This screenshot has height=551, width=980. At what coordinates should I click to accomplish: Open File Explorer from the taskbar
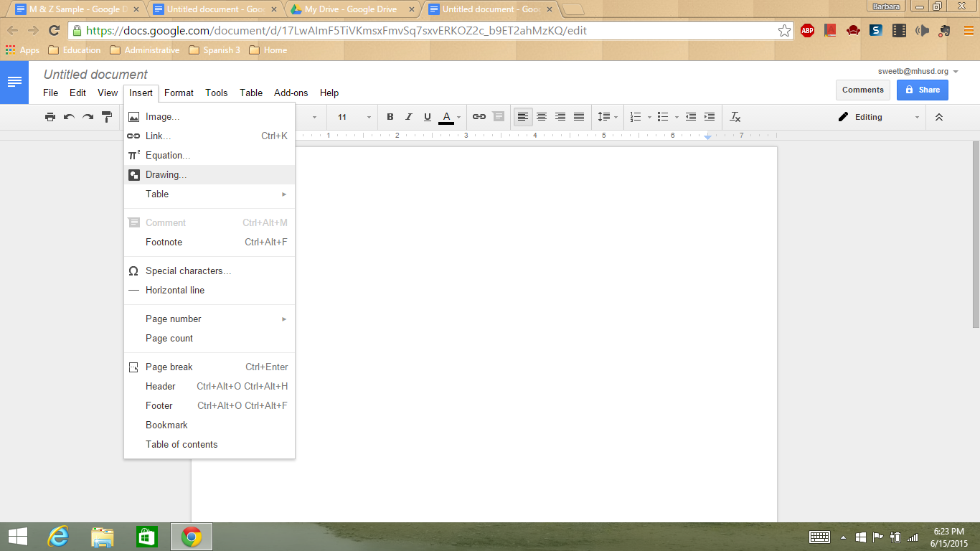[x=103, y=537]
